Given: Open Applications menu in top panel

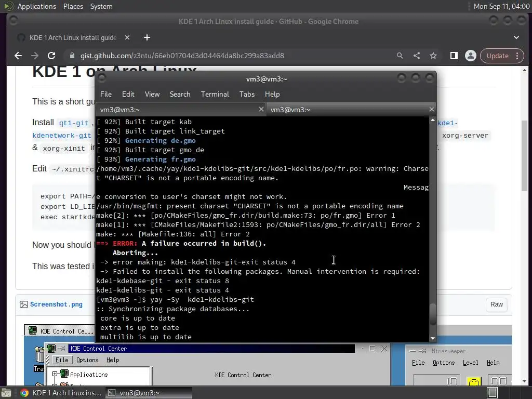Looking at the screenshot, I should coord(37,6).
